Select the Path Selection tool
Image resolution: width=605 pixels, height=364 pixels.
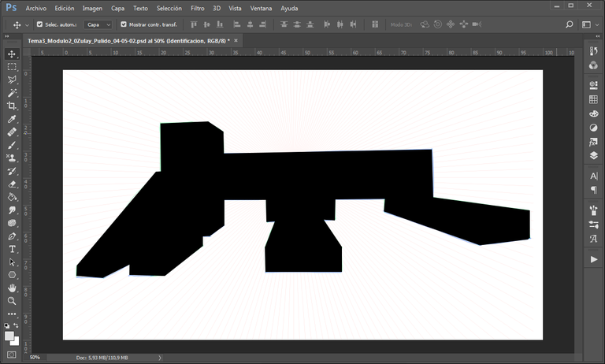12,262
